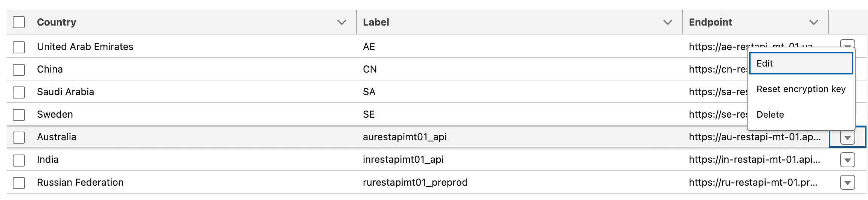Open row actions arrow for Russian Federation
The width and height of the screenshot is (868, 200).
point(847,183)
